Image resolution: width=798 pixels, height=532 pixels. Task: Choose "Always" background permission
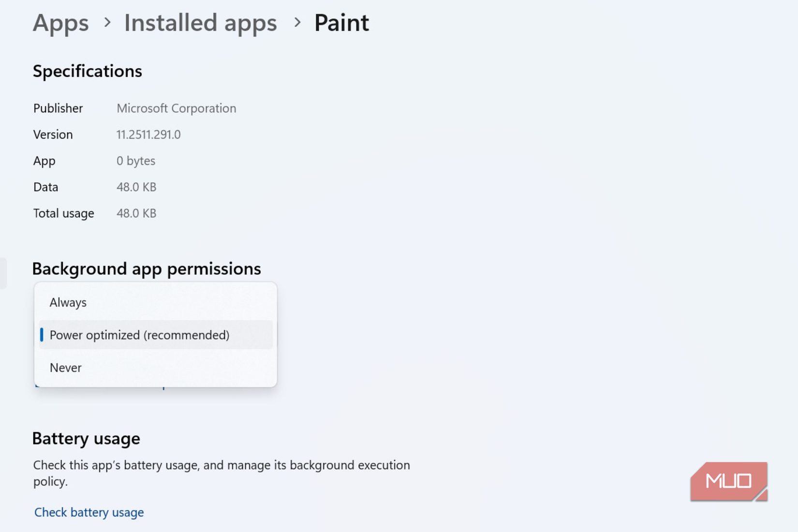point(68,302)
